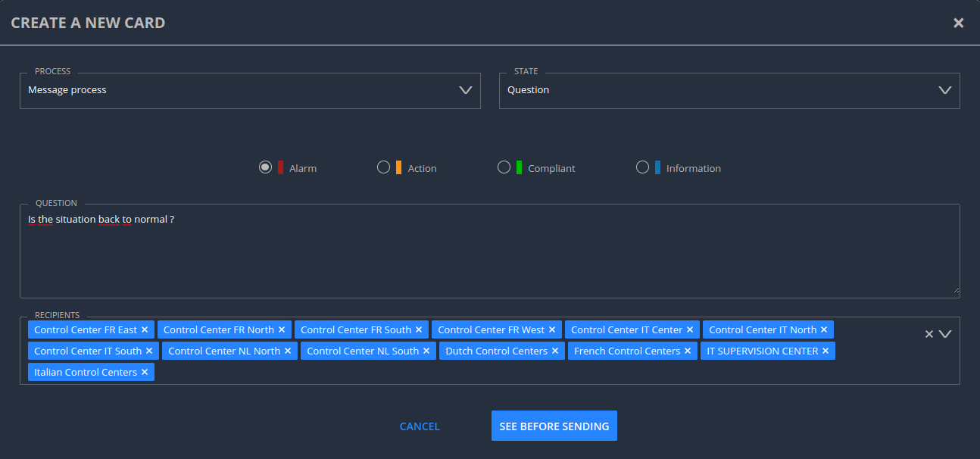The height and width of the screenshot is (459, 980).
Task: Clear all recipients with the X icon
Action: point(929,333)
